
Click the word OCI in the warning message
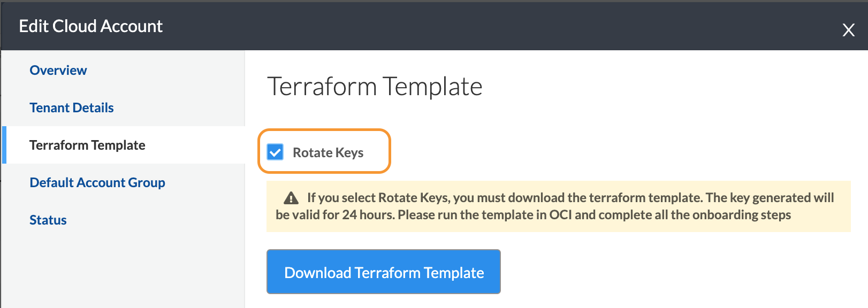point(560,215)
